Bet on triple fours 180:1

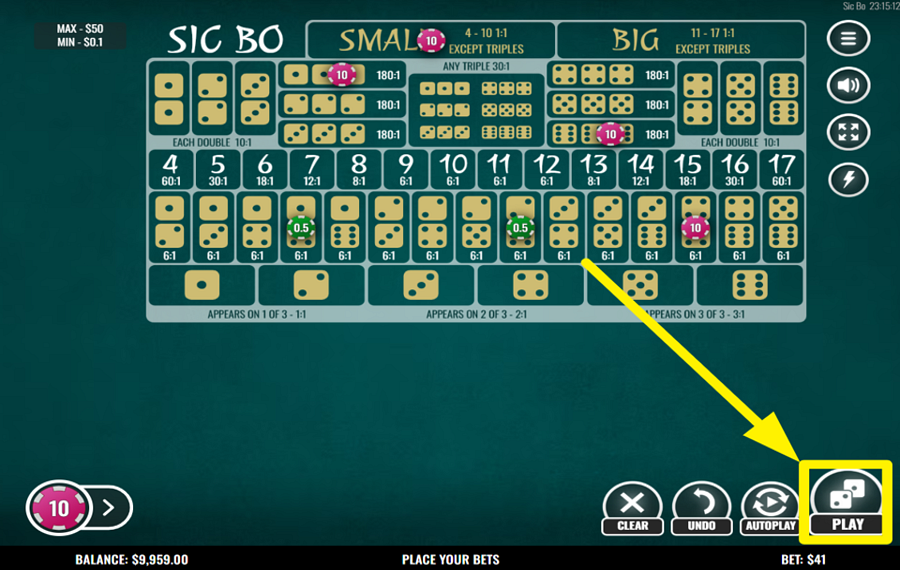pos(610,75)
